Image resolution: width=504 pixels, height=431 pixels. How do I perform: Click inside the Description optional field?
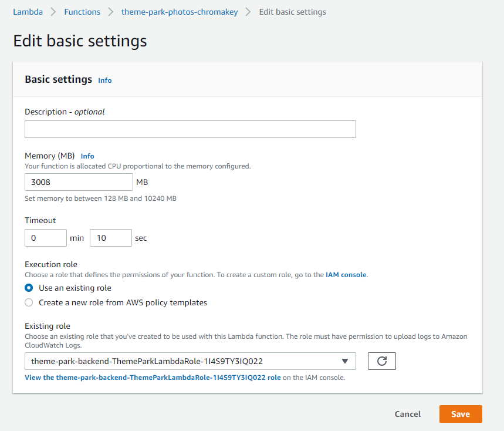click(x=190, y=129)
